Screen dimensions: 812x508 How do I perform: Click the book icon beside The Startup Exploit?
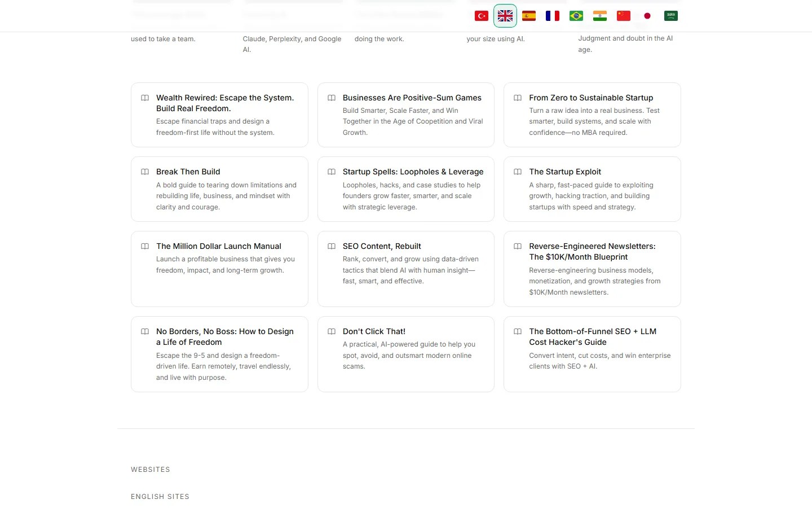(x=518, y=172)
